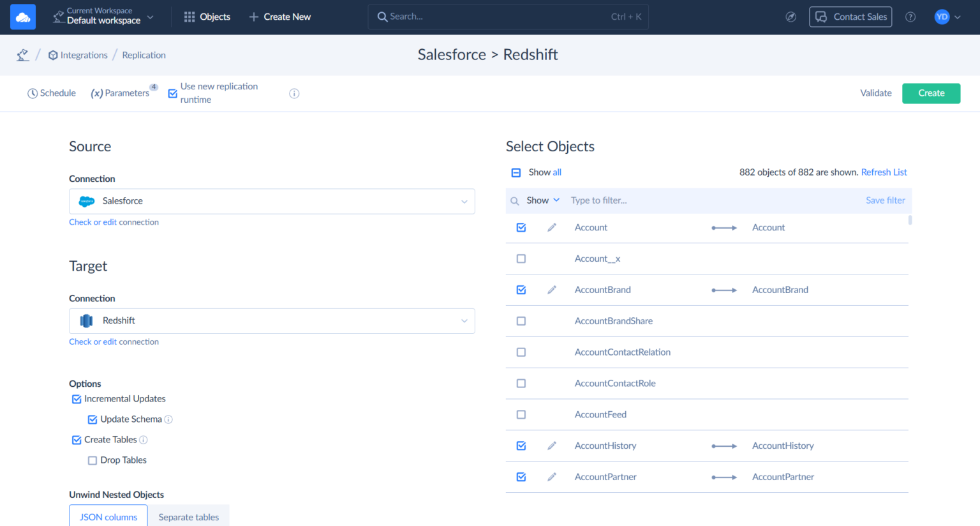This screenshot has height=526, width=980.
Task: Click info icon beside new replication runtime
Action: click(294, 94)
